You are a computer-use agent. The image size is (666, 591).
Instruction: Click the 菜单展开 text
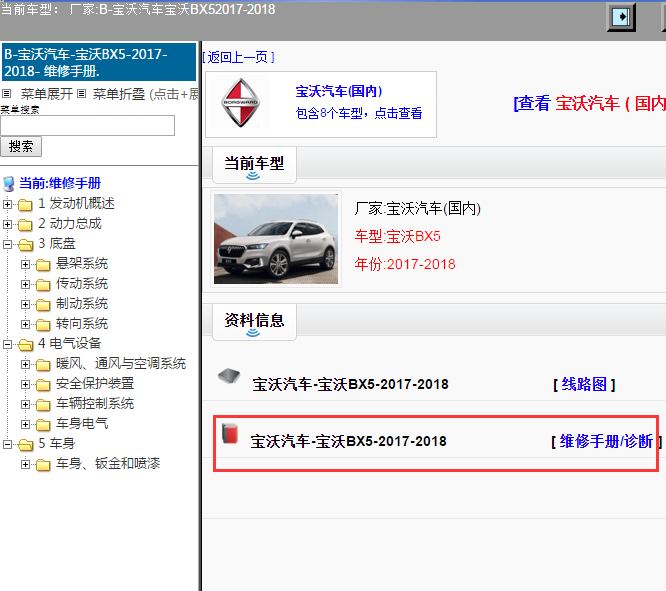point(47,94)
